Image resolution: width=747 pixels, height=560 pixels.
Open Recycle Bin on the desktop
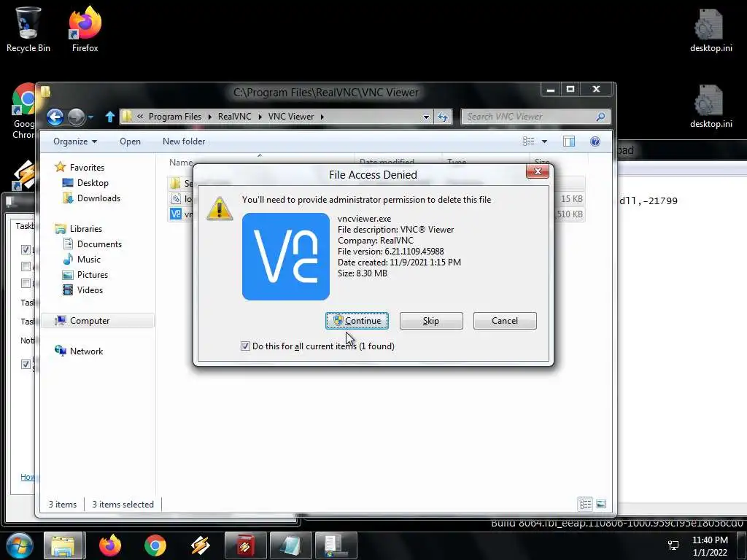(28, 29)
